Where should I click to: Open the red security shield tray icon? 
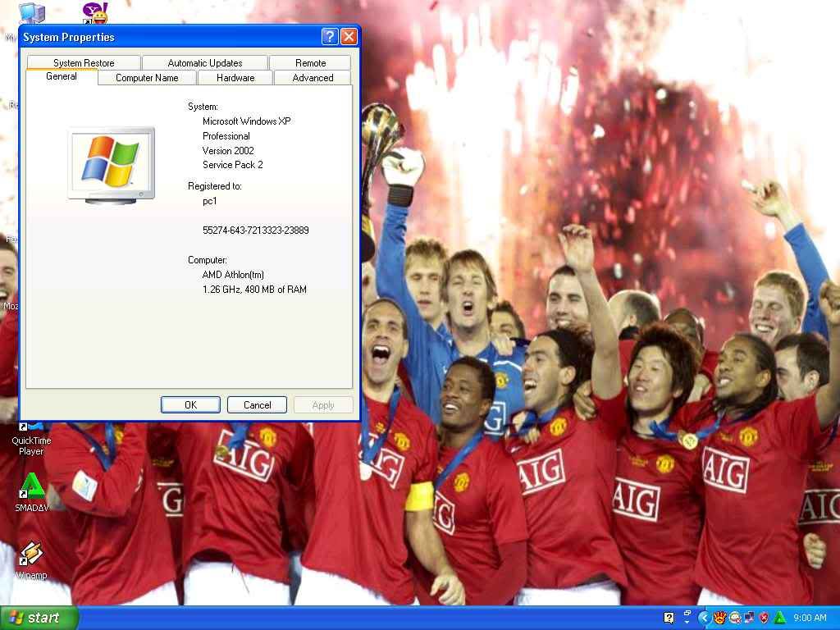(764, 618)
